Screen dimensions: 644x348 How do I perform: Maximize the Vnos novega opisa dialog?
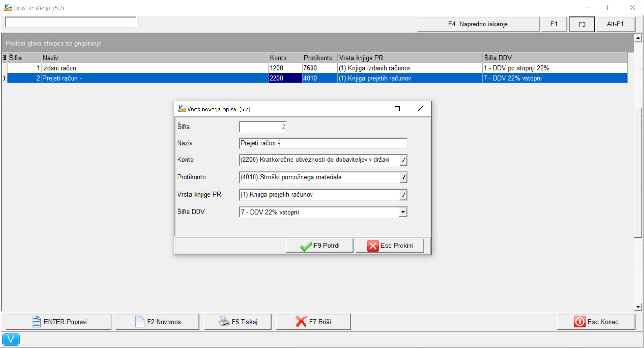[x=397, y=109]
